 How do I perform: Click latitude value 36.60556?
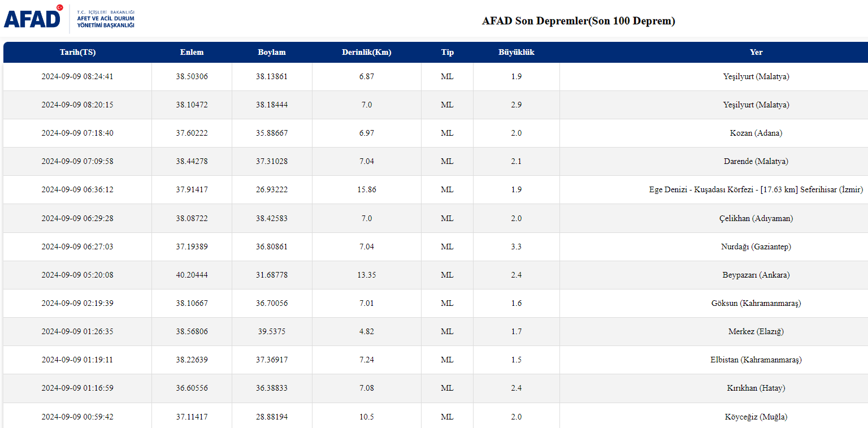[x=192, y=388]
